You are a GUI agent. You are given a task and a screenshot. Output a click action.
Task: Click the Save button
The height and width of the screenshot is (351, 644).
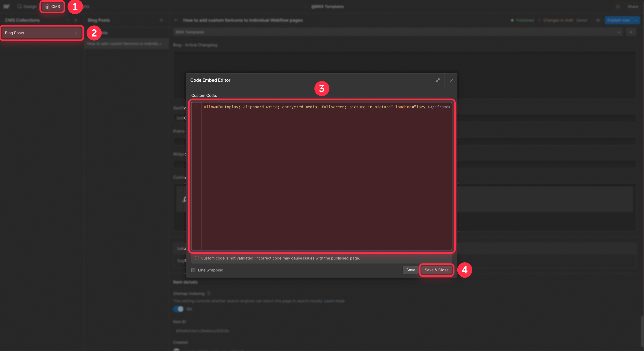point(410,270)
